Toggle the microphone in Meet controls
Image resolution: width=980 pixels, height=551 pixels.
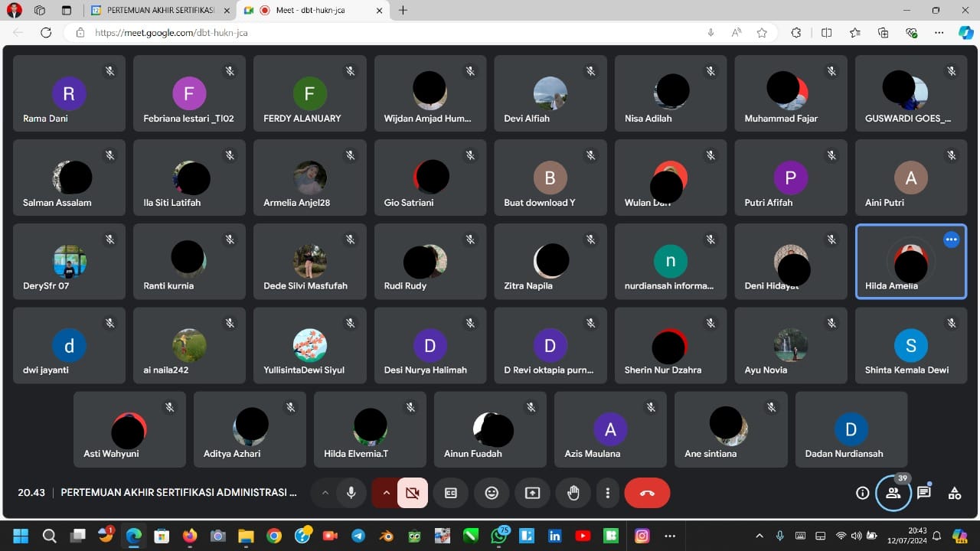click(x=351, y=494)
